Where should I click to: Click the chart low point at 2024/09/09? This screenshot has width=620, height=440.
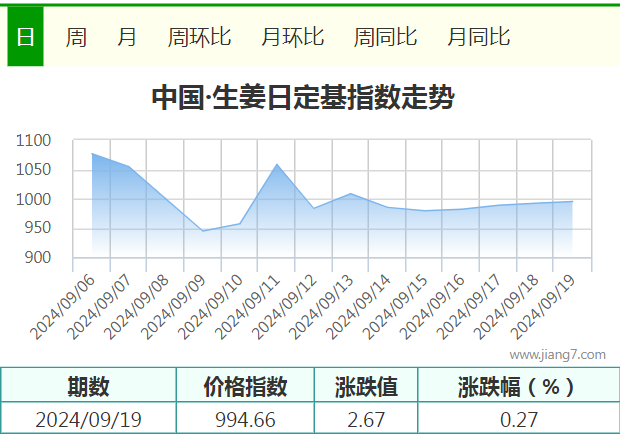coord(203,231)
